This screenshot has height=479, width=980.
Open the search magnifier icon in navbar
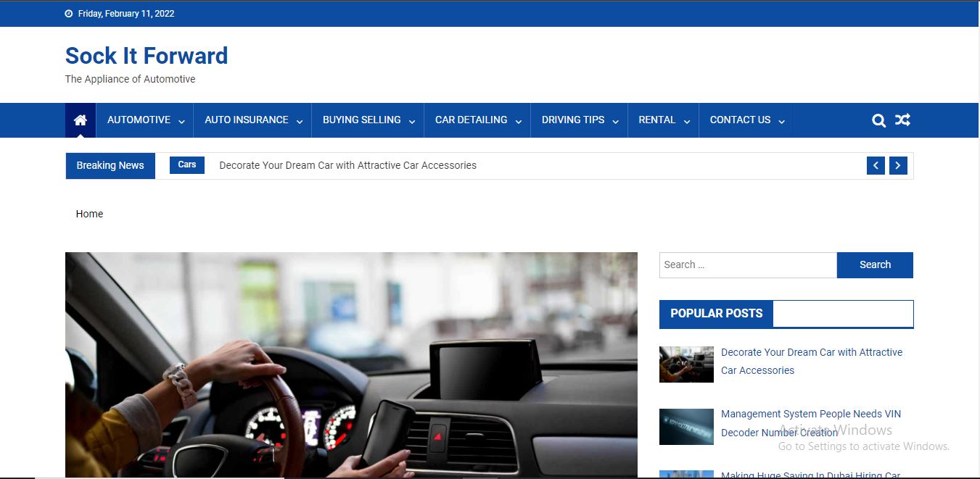click(x=878, y=120)
